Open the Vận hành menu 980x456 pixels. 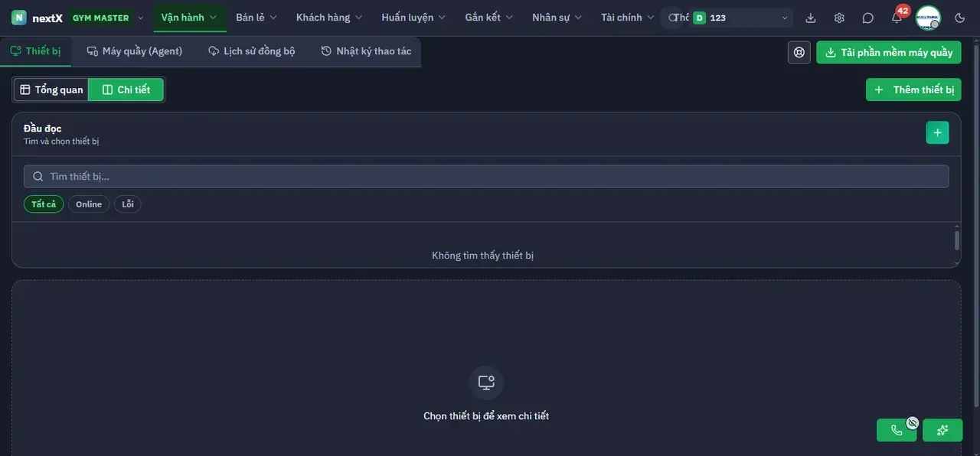pyautogui.click(x=190, y=18)
